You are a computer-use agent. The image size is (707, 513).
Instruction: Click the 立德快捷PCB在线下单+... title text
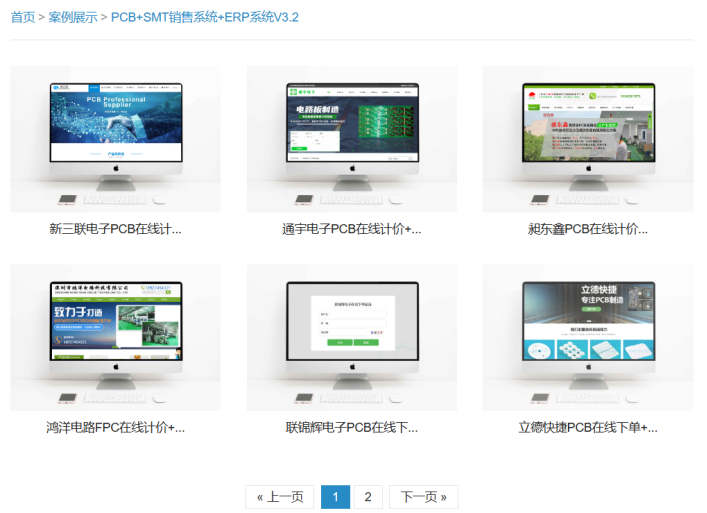click(x=588, y=428)
